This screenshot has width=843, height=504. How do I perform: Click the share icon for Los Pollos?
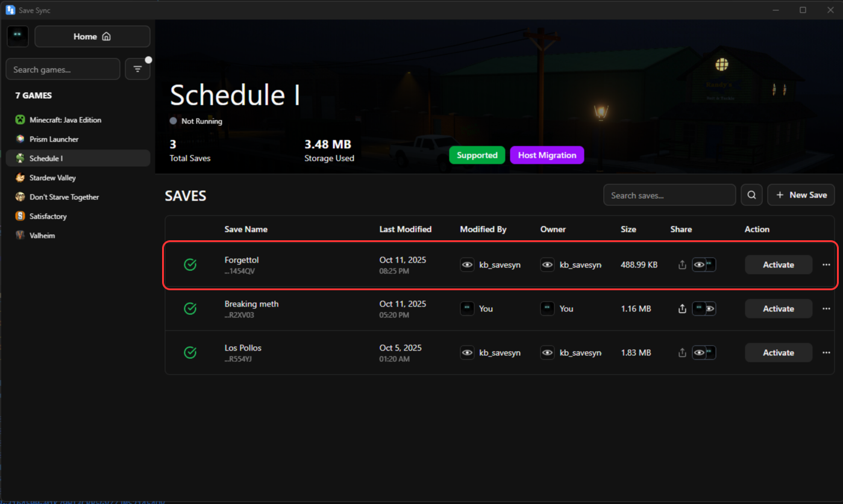tap(682, 353)
